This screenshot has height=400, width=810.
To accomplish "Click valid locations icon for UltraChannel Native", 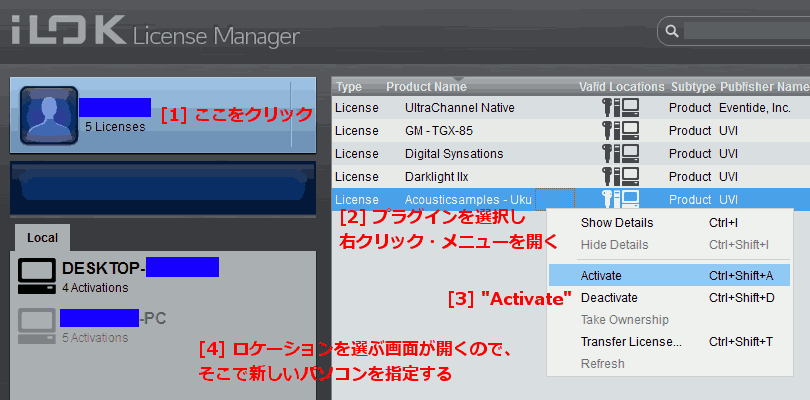I will (x=620, y=108).
